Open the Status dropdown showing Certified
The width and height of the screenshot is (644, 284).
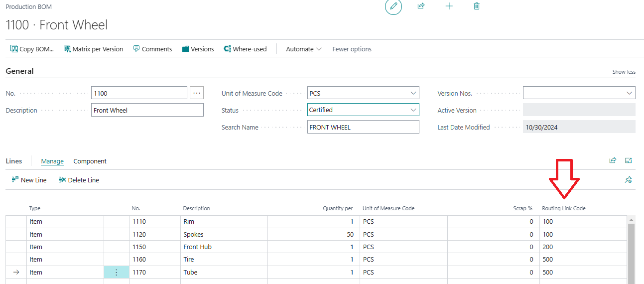413,110
